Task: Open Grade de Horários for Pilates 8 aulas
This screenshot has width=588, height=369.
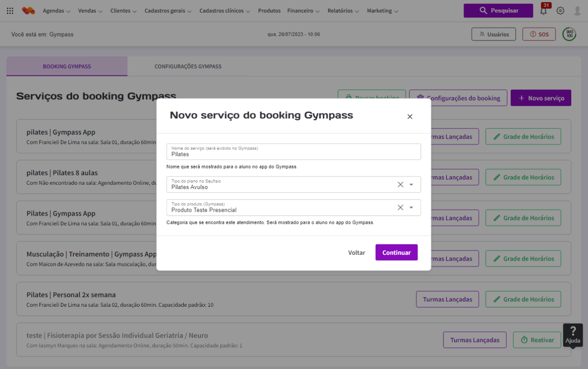Action: pos(523,177)
